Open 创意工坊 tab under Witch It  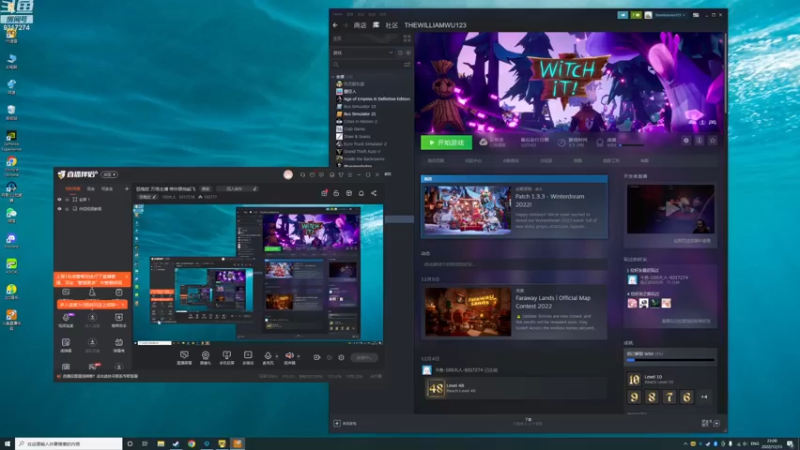pos(611,161)
